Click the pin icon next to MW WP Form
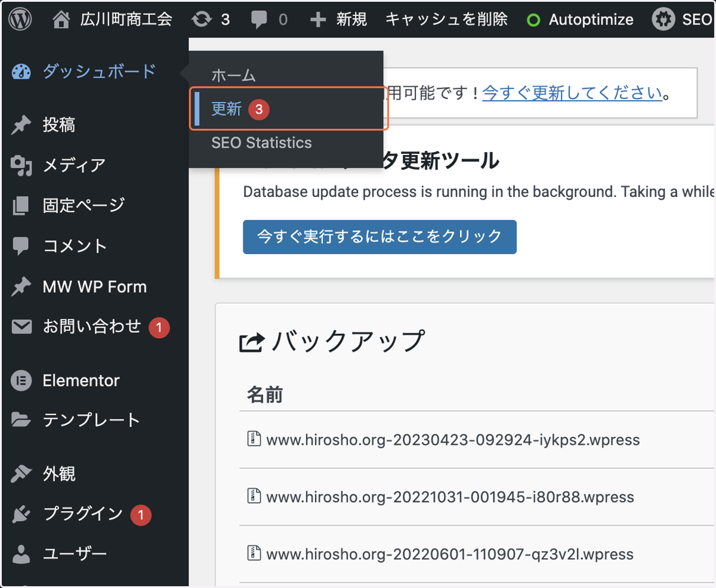The width and height of the screenshot is (716, 588). pyautogui.click(x=21, y=287)
